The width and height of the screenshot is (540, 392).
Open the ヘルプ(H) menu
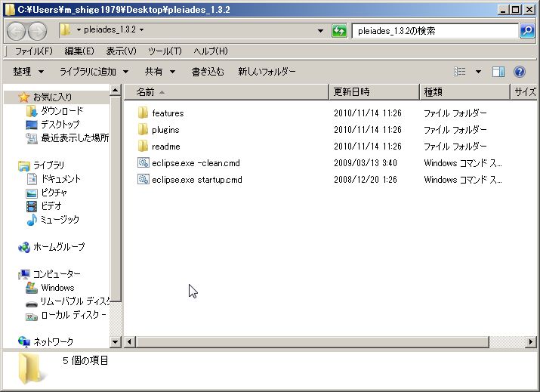(211, 51)
